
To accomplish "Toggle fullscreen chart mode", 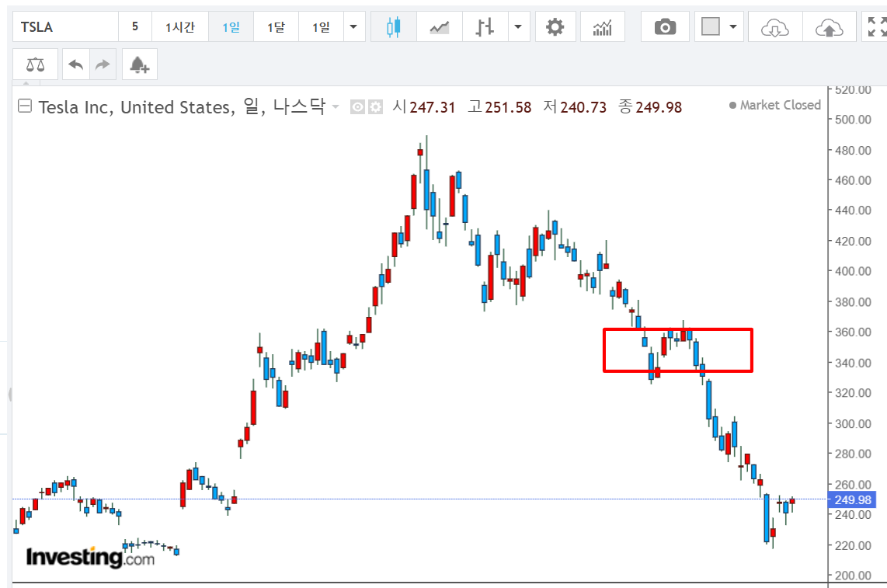I will point(876,26).
